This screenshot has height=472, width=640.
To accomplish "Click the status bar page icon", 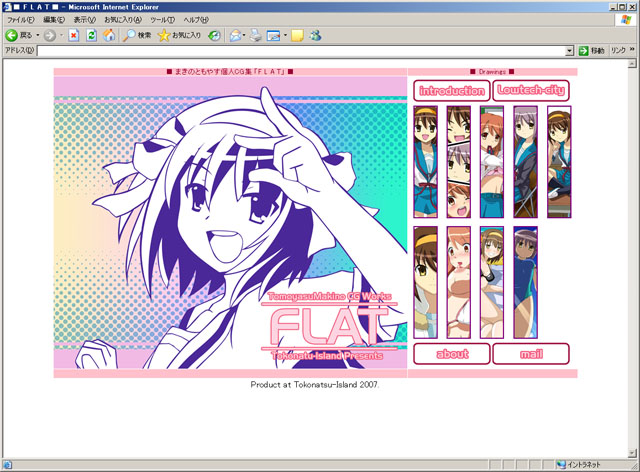I will pos(7,465).
